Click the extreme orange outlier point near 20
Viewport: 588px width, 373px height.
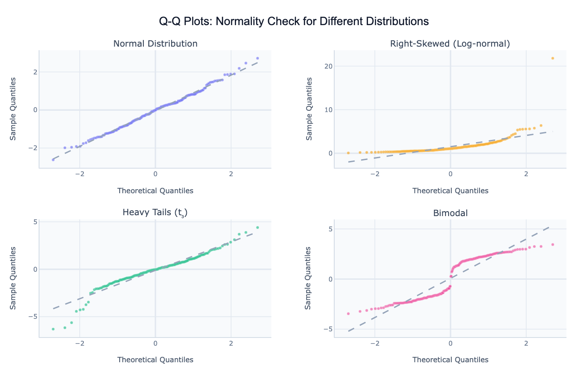(x=553, y=58)
